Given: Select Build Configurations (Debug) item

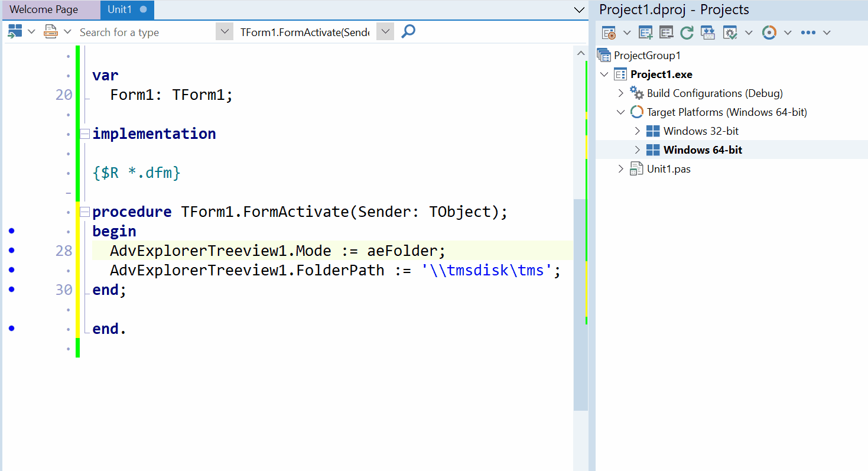Looking at the screenshot, I should (x=714, y=93).
